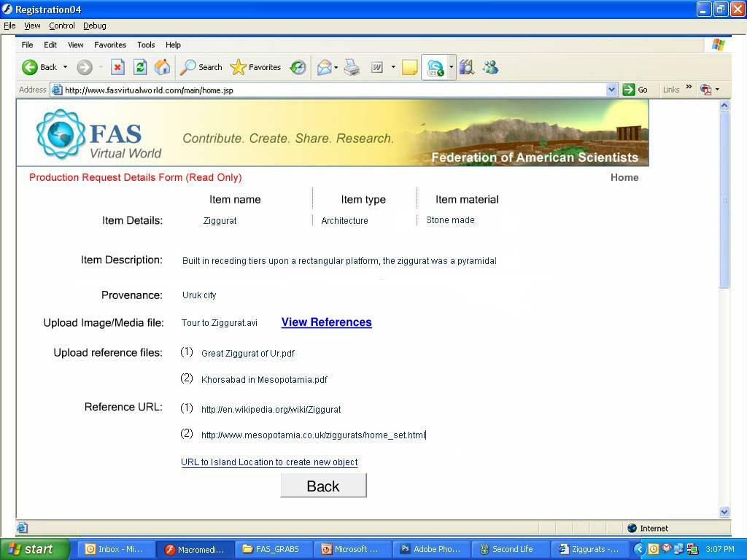747x560 pixels.
Task: Click the page scrollbar down arrow
Action: tap(724, 512)
